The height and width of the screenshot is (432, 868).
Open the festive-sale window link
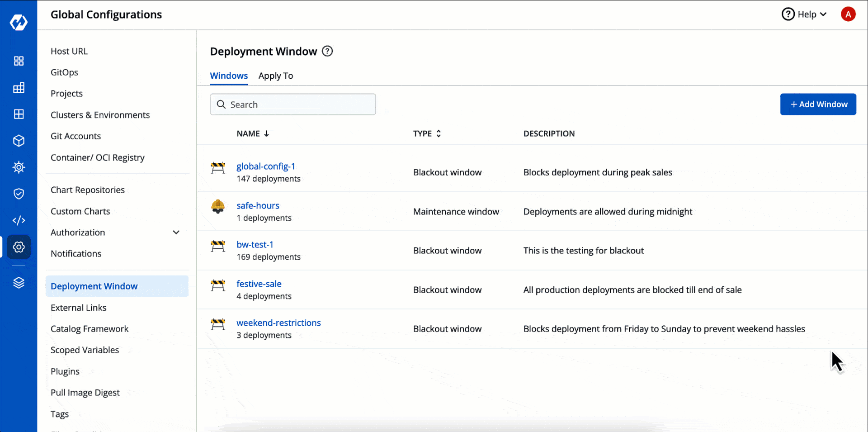pos(259,284)
